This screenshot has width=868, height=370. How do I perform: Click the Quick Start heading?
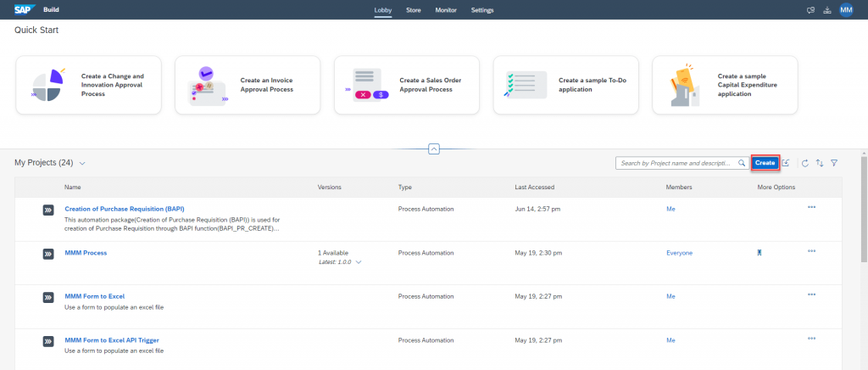tap(36, 30)
